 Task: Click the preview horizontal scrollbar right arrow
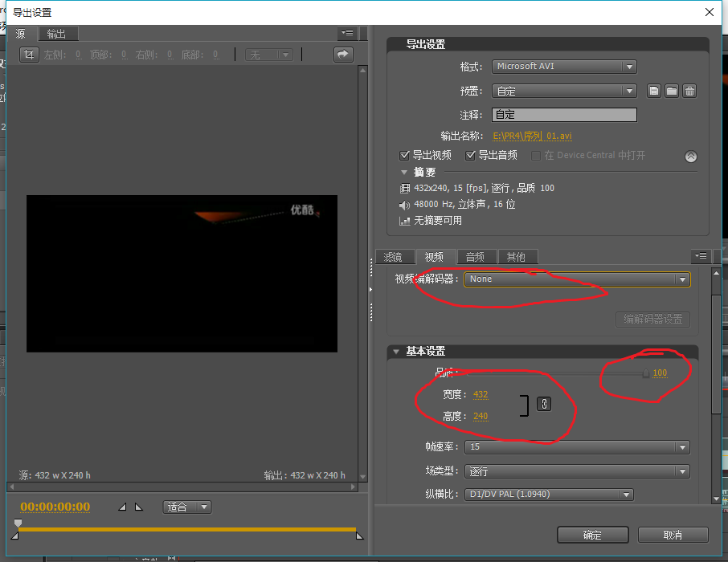point(354,487)
